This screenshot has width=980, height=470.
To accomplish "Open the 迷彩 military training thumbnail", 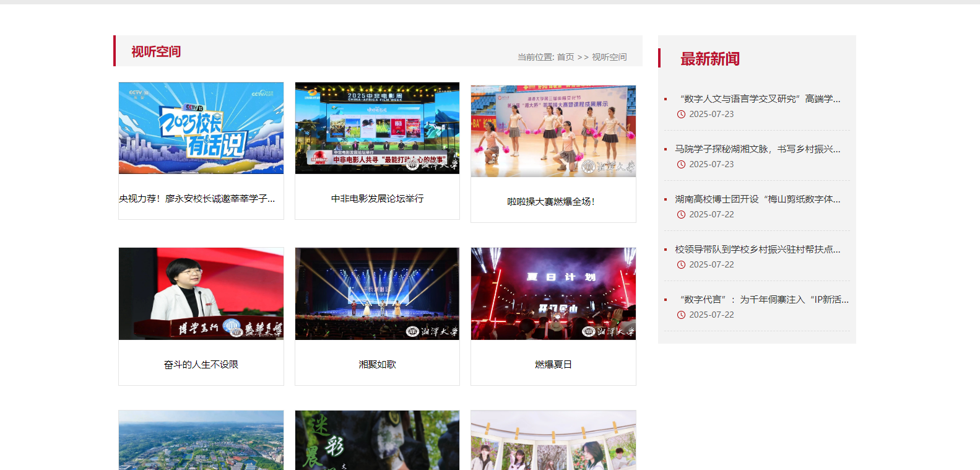I will tap(377, 440).
